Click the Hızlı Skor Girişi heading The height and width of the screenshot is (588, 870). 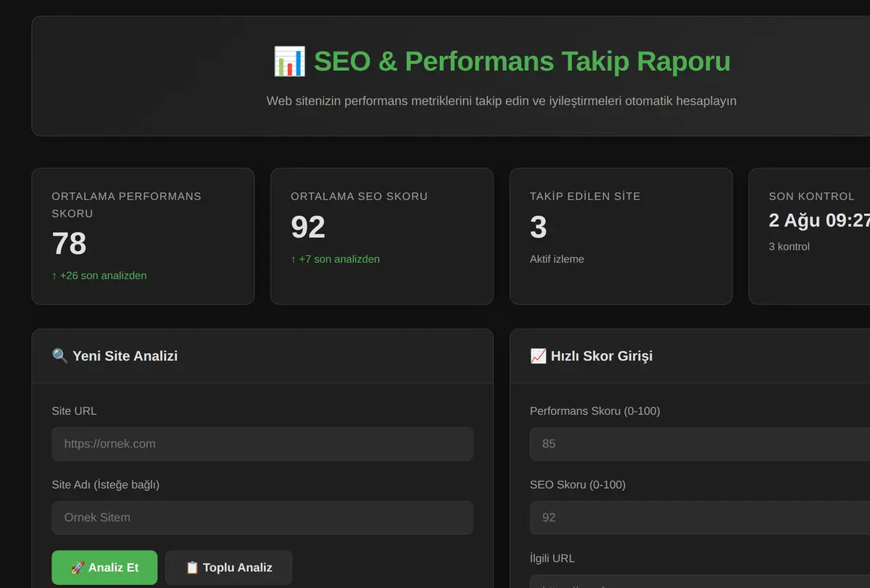(x=602, y=356)
